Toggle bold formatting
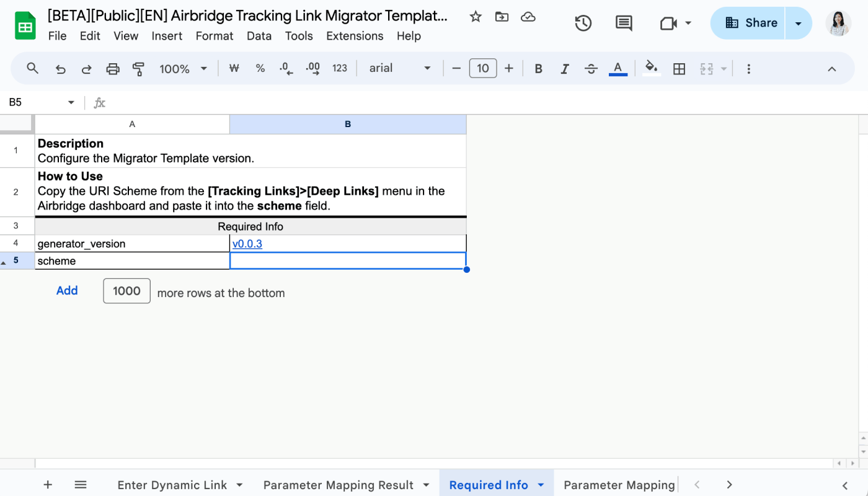The width and height of the screenshot is (868, 496). tap(538, 69)
